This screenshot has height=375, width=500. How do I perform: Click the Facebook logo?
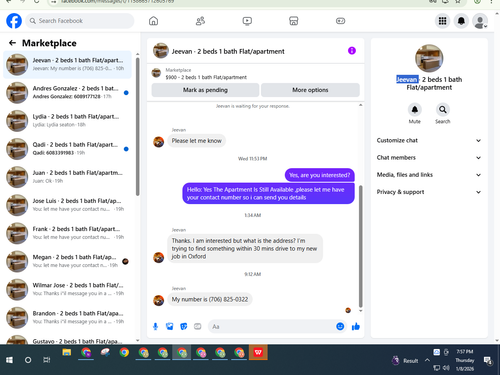click(14, 21)
